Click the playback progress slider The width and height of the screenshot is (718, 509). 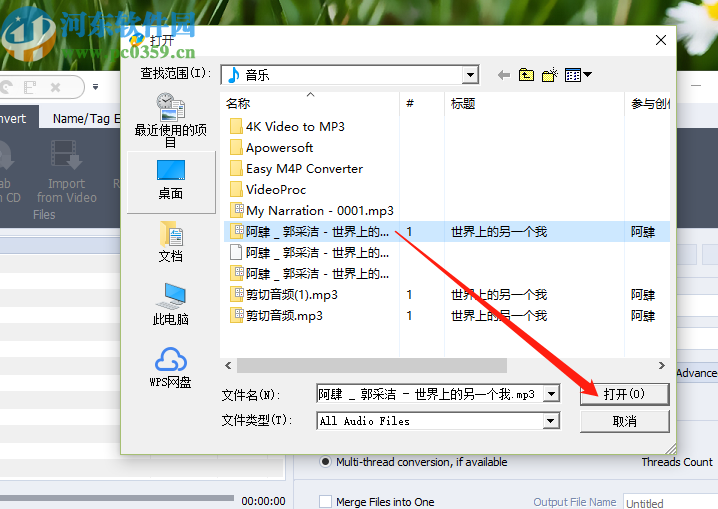coord(117,498)
